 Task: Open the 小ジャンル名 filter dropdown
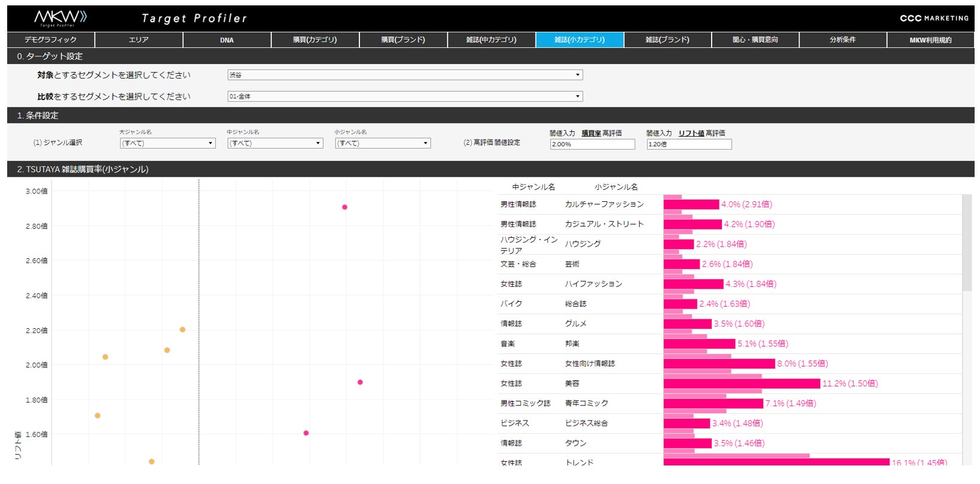tap(383, 143)
